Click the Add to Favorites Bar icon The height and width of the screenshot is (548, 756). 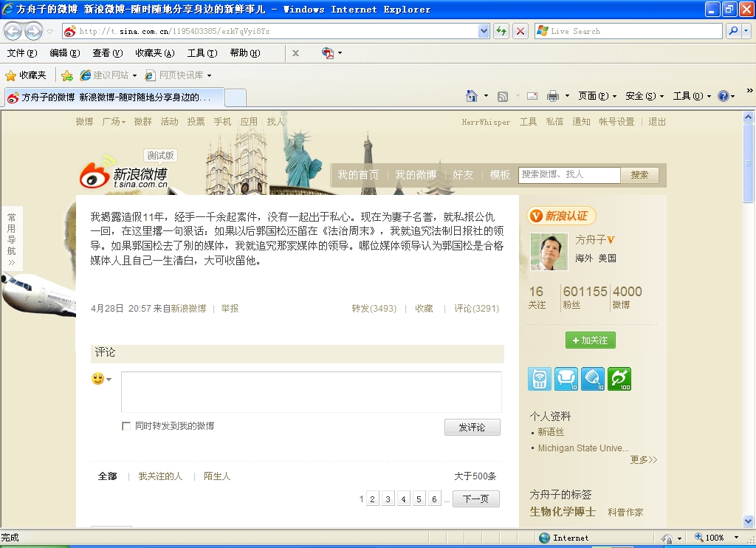[x=67, y=75]
